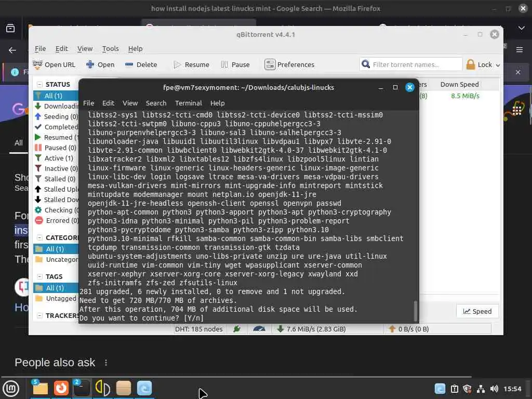Screen dimensions: 532x399
Task: Click Firefox back arrow
Action: click(12, 50)
